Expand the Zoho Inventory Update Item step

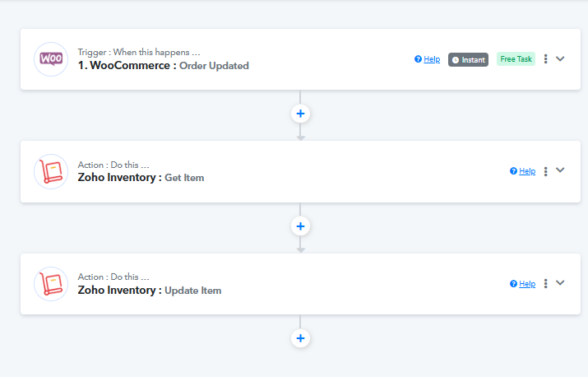(560, 283)
